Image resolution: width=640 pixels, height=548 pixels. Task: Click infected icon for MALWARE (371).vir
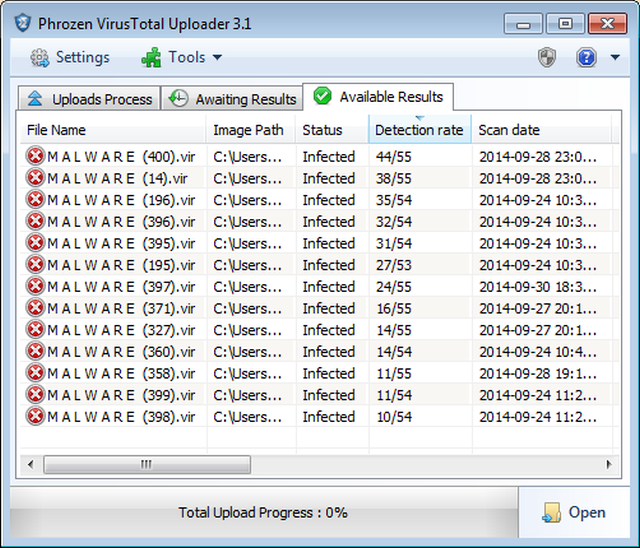pyautogui.click(x=35, y=307)
